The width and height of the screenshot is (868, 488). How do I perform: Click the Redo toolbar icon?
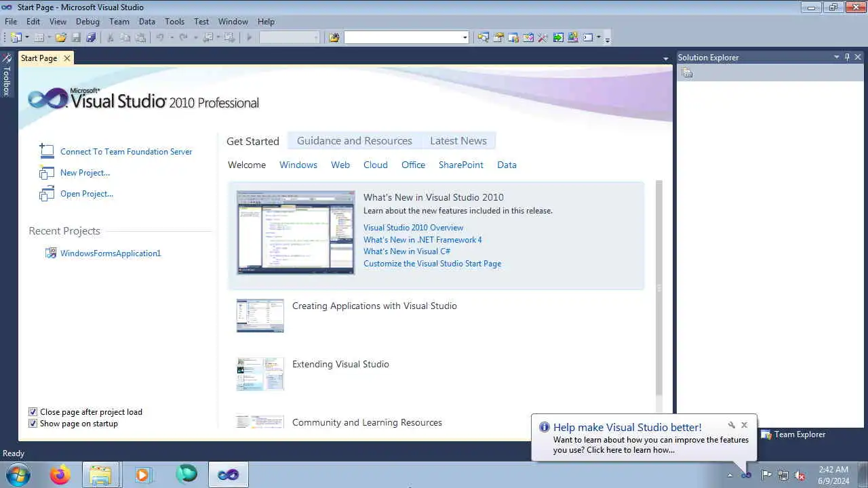[183, 38]
